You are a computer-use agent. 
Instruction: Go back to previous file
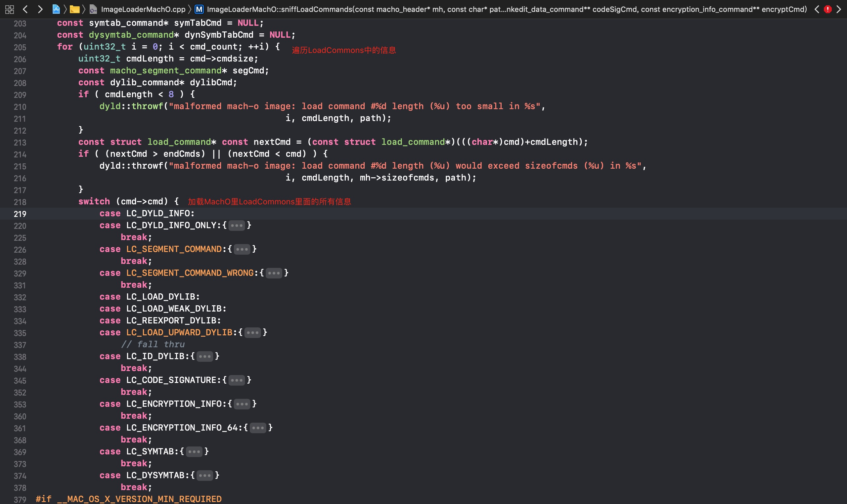(25, 9)
